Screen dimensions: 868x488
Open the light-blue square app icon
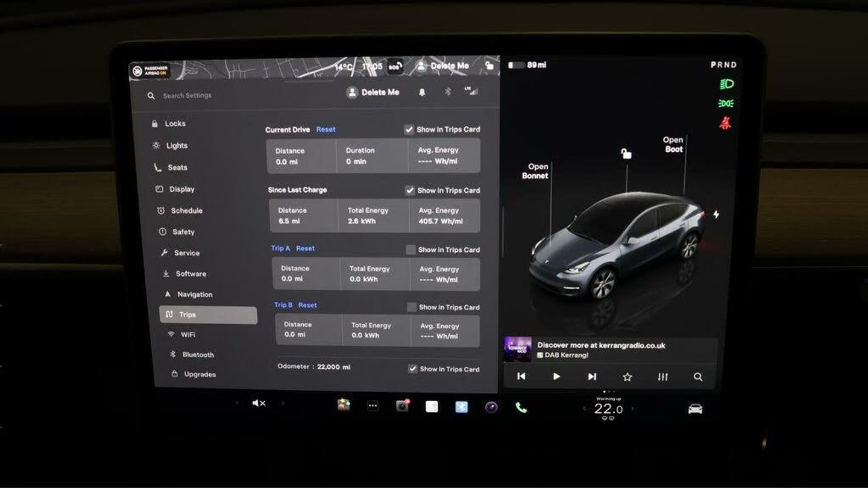(461, 407)
